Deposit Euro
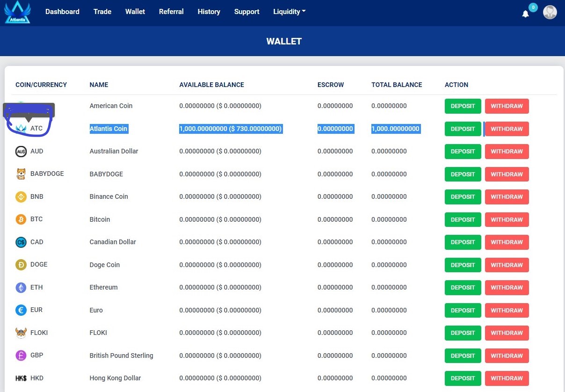565x392 pixels. [463, 311]
